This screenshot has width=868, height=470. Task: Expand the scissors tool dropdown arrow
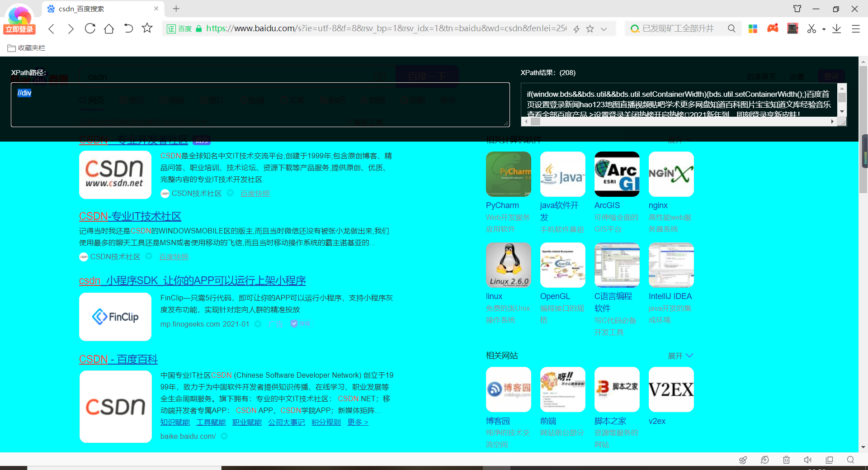click(x=824, y=29)
